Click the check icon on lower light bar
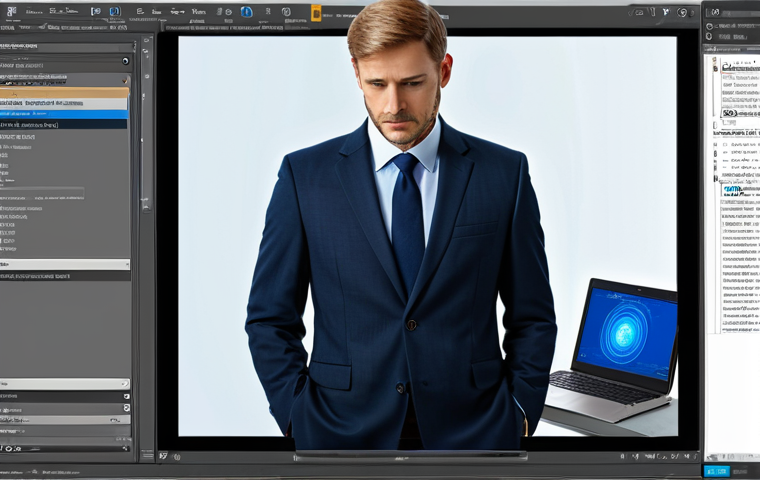 point(125,384)
